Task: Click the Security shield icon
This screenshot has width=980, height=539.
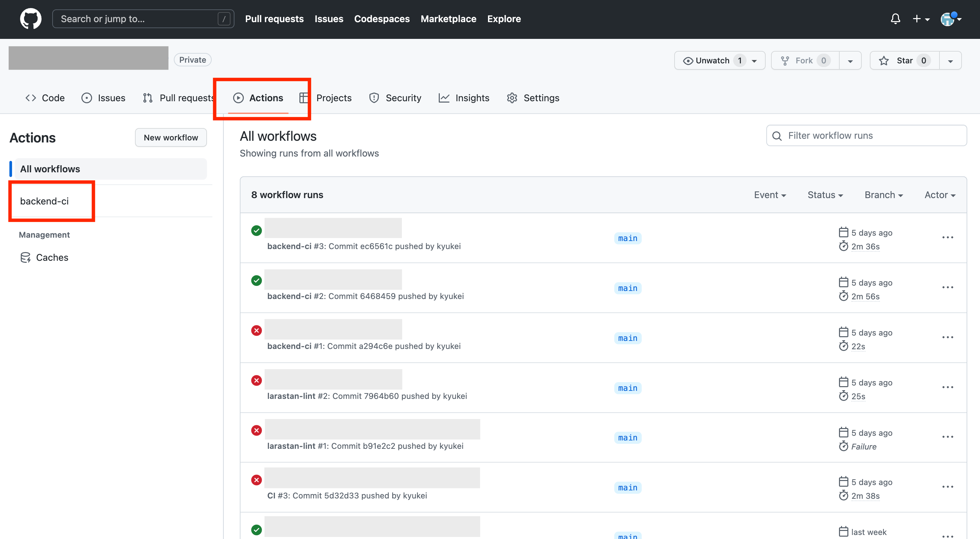Action: tap(373, 98)
